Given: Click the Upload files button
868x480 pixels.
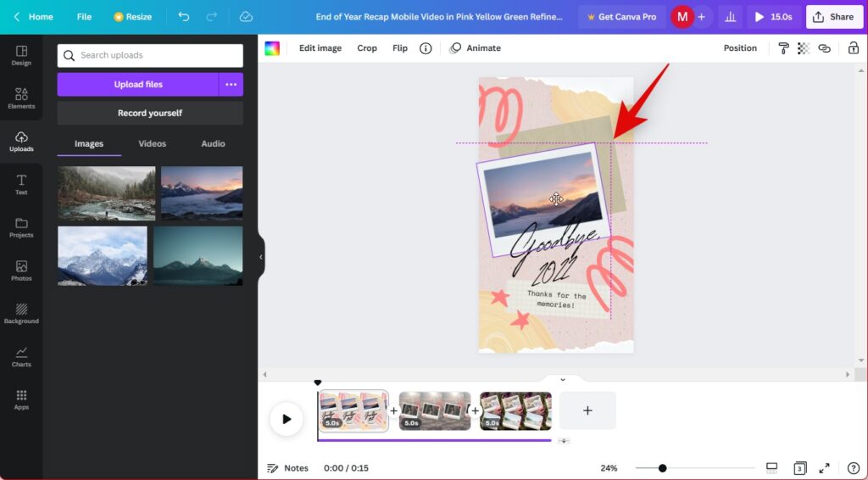Looking at the screenshot, I should (x=138, y=85).
